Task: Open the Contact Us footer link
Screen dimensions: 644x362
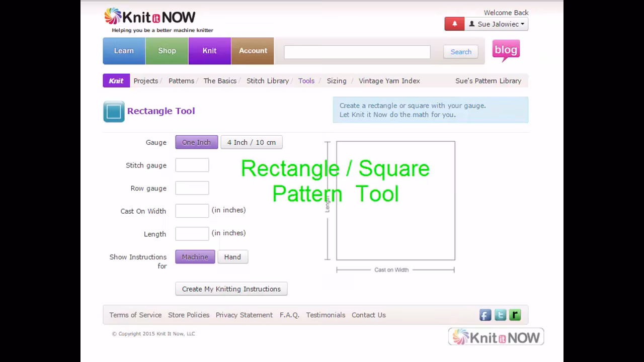Action: pos(369,315)
